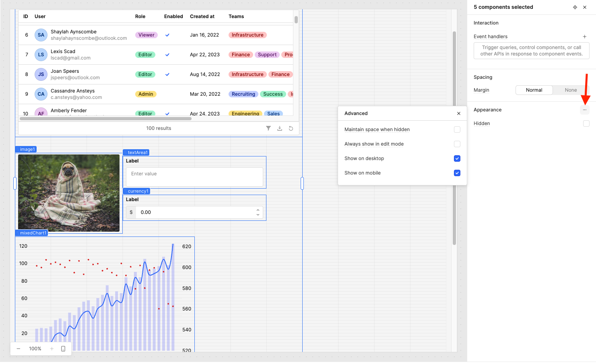Screen dimensions: 596x364
Task: Click the dollar sign currency prefix
Action: (x=131, y=212)
